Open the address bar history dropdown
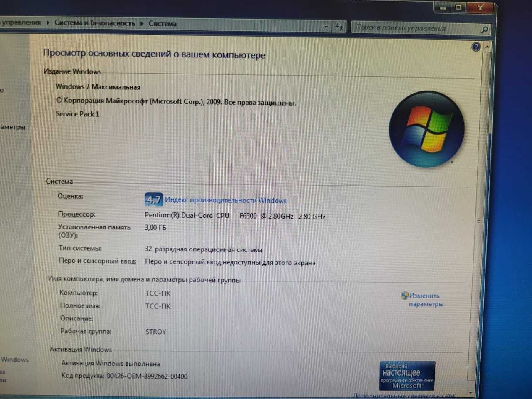The image size is (532, 399). 326,27
